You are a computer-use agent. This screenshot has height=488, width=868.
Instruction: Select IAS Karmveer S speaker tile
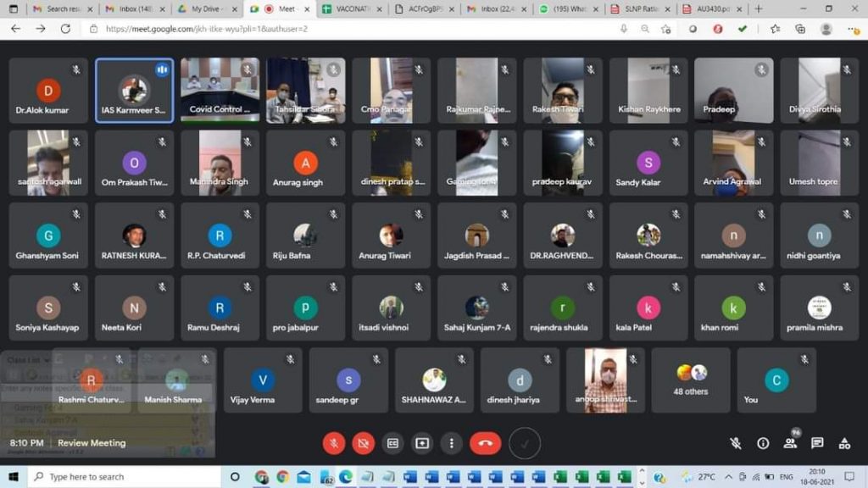pos(134,91)
